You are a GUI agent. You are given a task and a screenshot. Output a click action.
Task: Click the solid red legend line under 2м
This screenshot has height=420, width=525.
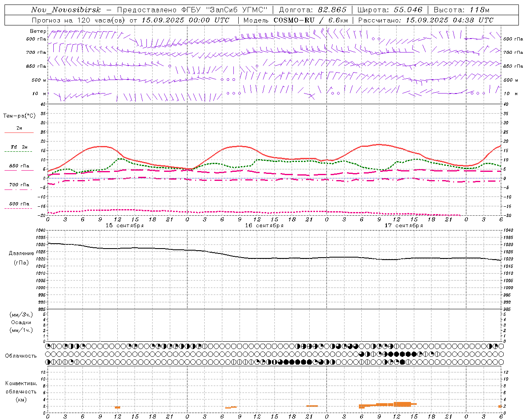[x=19, y=133]
